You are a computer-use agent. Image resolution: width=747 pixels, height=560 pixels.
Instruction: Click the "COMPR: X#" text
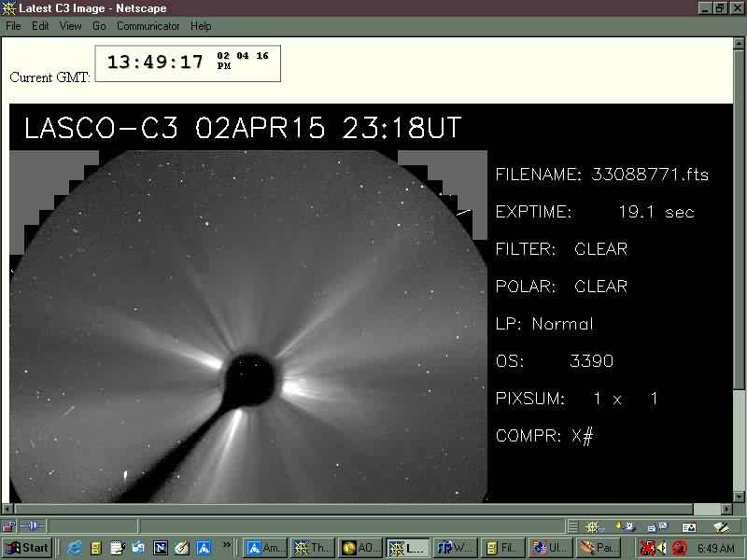pyautogui.click(x=544, y=436)
